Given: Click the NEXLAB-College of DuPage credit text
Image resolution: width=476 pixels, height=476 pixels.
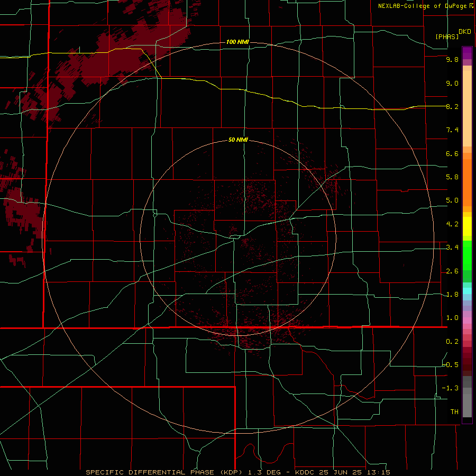Looking at the screenshot, I should tap(422, 6).
